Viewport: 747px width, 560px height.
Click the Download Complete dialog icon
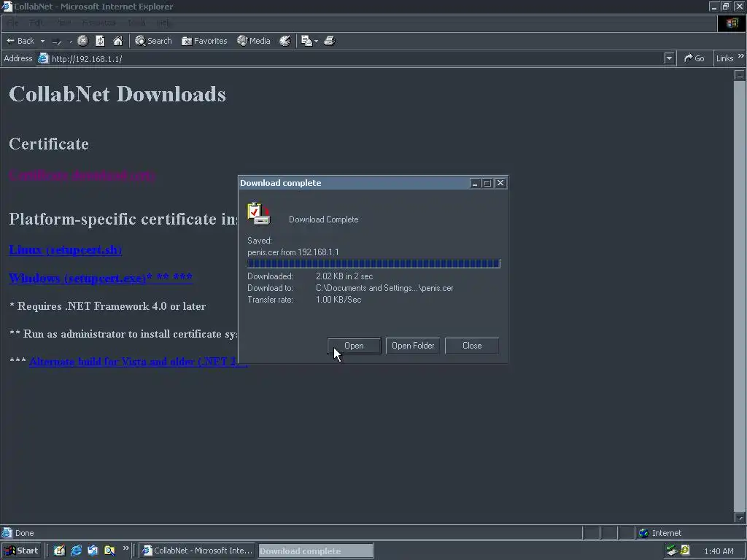(x=259, y=214)
